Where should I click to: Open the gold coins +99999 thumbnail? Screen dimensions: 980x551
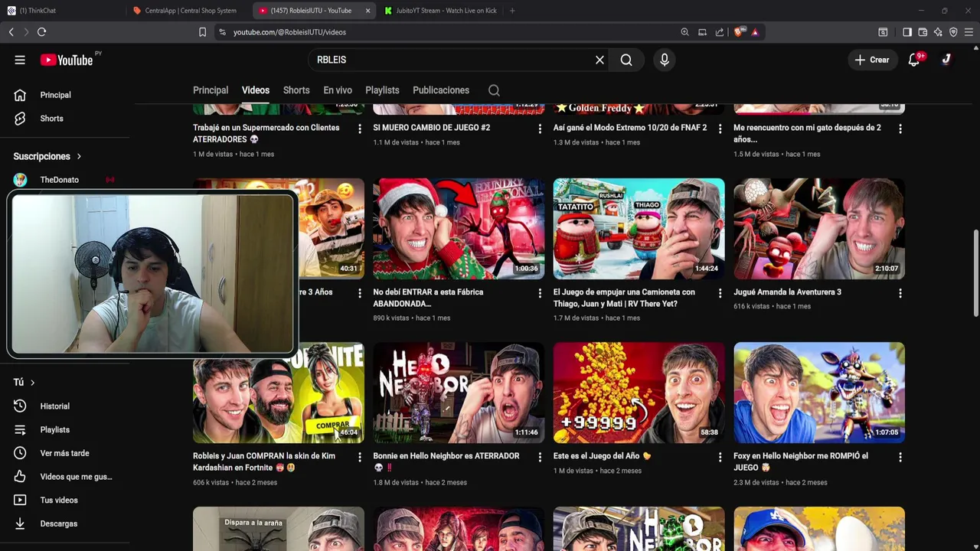(639, 393)
